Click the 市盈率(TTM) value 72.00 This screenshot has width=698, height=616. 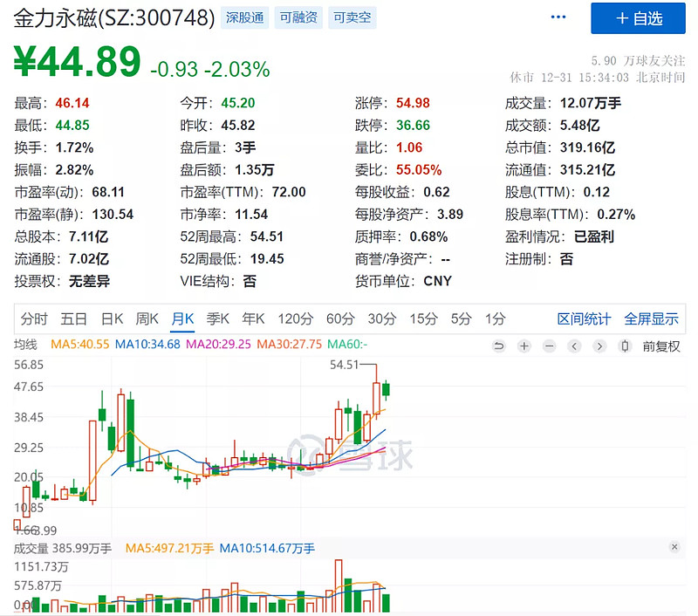[289, 192]
